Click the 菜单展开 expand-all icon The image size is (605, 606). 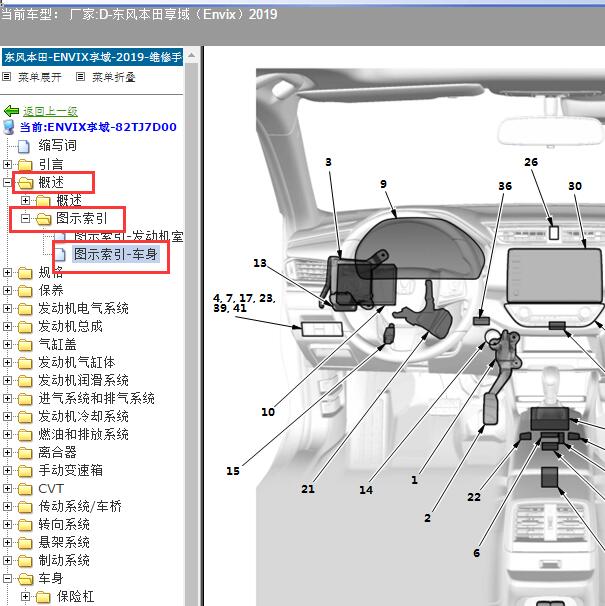[7, 77]
